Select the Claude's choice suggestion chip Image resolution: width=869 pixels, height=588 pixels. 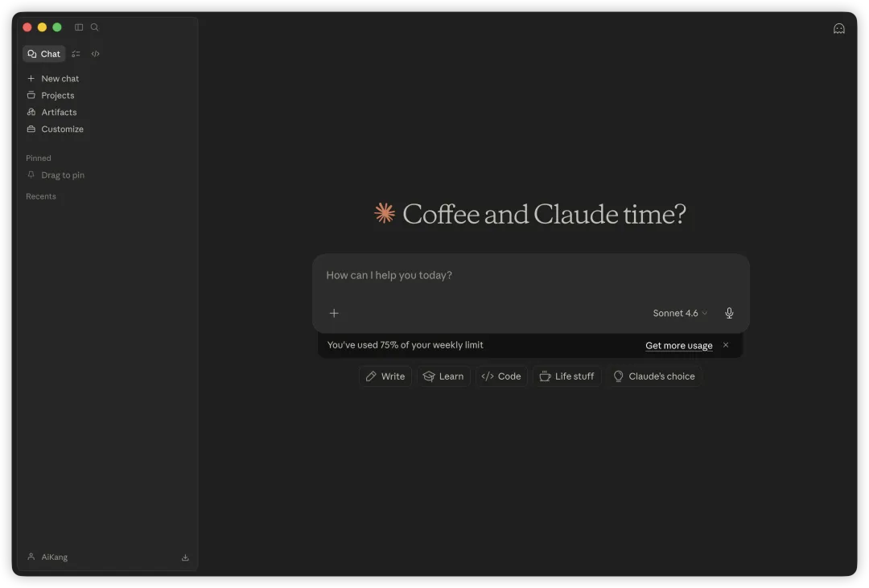654,376
